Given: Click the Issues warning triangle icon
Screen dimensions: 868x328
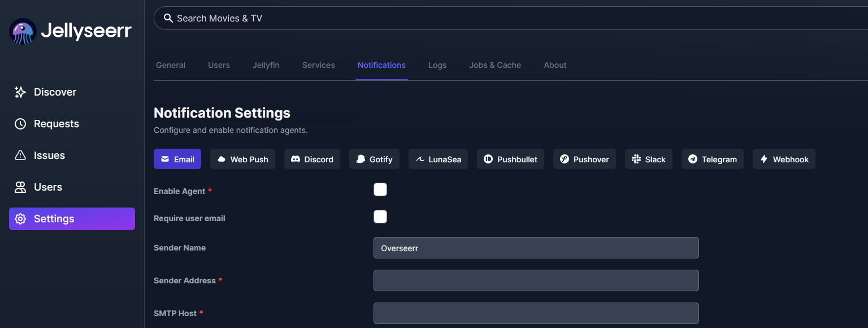Looking at the screenshot, I should click(x=20, y=156).
